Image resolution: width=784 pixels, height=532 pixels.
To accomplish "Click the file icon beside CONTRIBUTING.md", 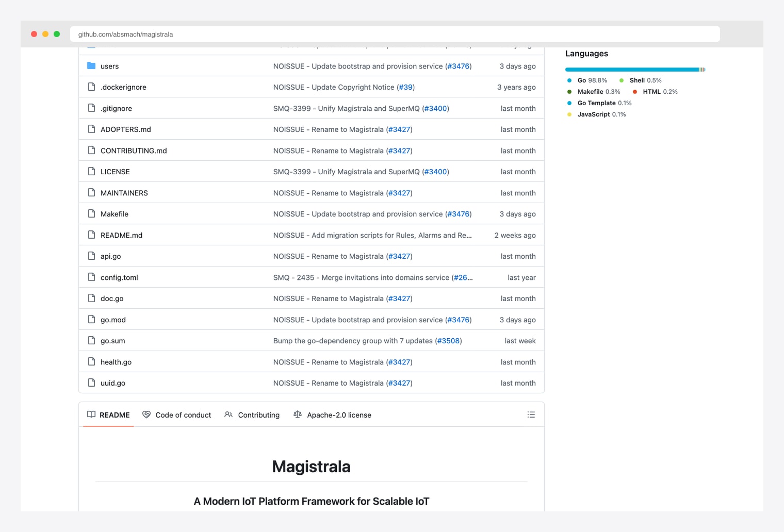I will 91,150.
